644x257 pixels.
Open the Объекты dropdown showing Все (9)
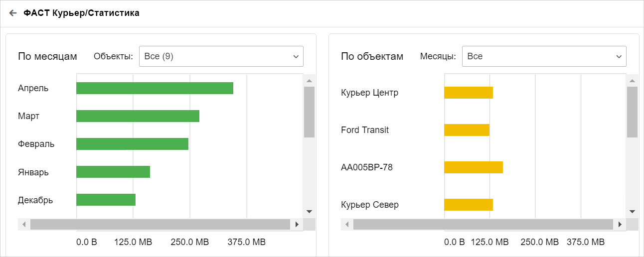221,56
